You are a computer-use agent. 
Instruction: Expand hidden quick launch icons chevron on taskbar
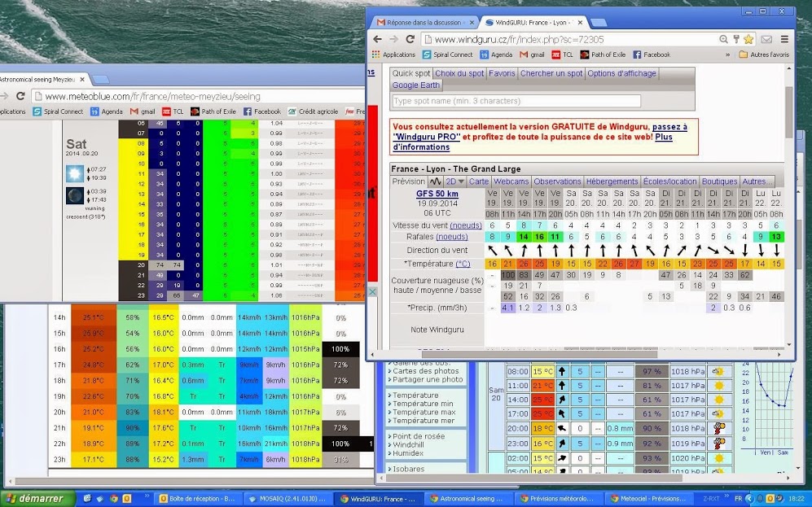pyautogui.click(x=147, y=496)
